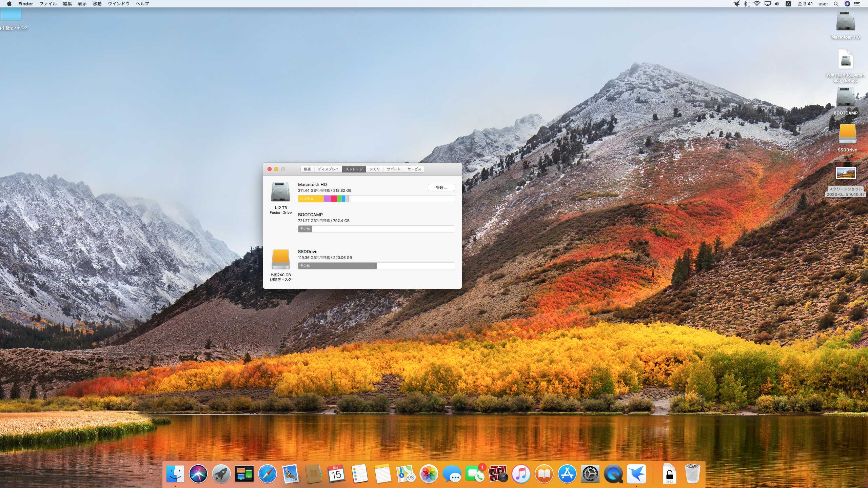Click the SSDDrive storage usage bar

pyautogui.click(x=376, y=266)
